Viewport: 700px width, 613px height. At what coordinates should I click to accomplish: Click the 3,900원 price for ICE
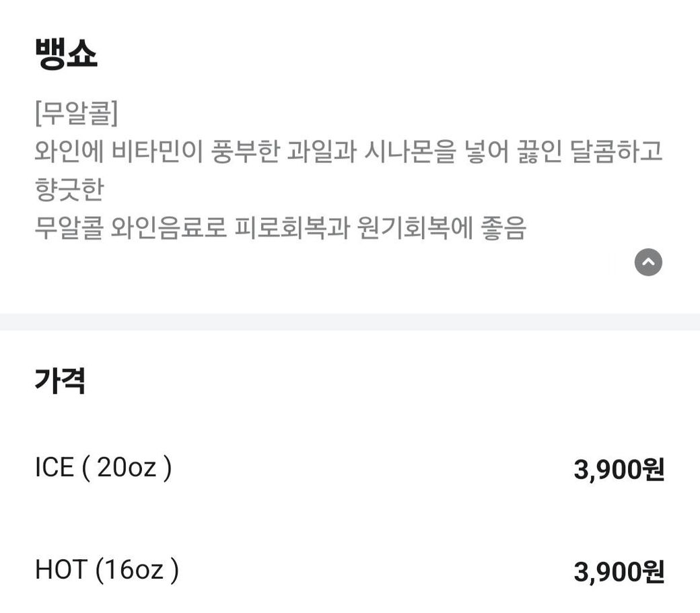[x=619, y=469]
